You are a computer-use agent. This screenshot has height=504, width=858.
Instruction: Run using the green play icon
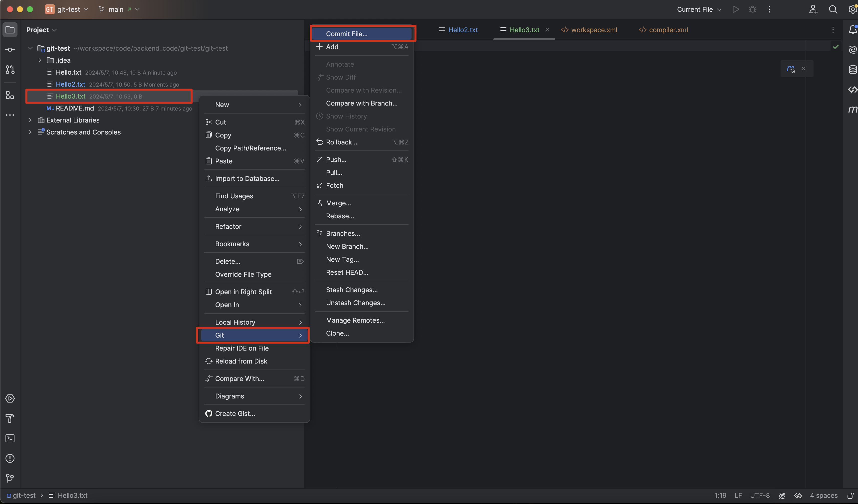pyautogui.click(x=735, y=9)
